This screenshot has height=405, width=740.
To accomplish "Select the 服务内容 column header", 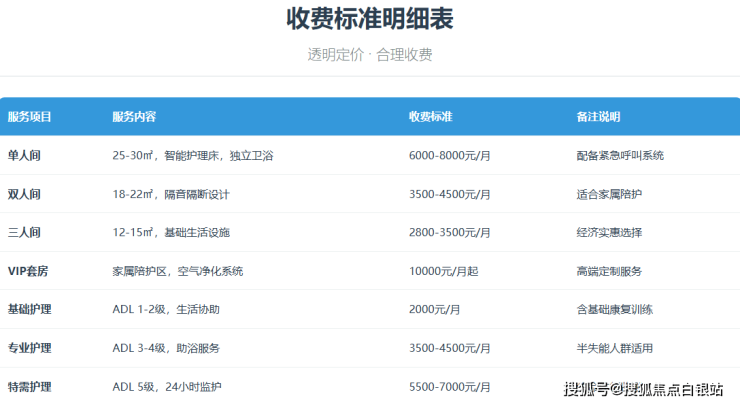I will click(x=134, y=117).
